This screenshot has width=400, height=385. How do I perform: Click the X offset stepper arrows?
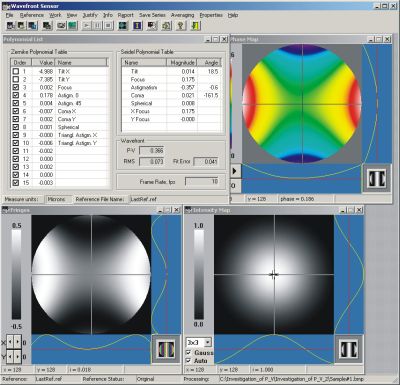tap(14, 342)
